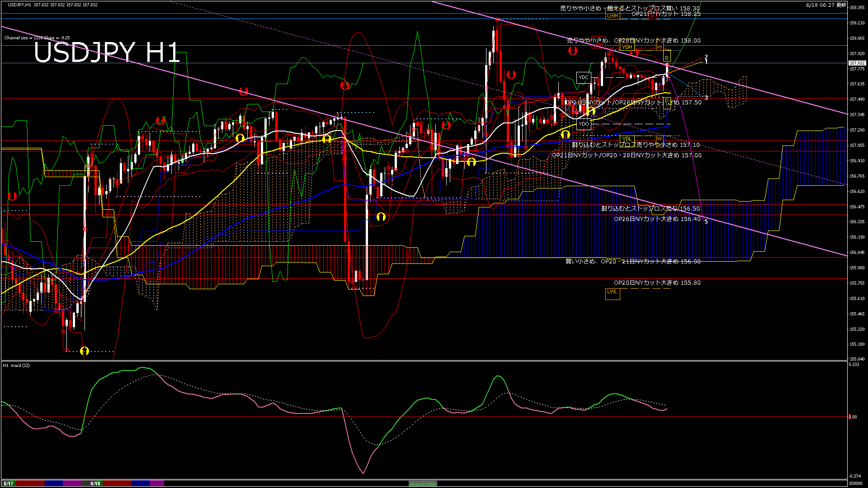Toggle the macd ON button
Screen dimensions: 868x488
423,484
